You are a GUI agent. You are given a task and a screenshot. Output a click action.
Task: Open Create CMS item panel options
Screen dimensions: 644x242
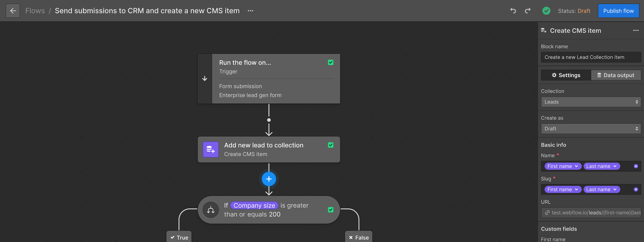coord(636,31)
